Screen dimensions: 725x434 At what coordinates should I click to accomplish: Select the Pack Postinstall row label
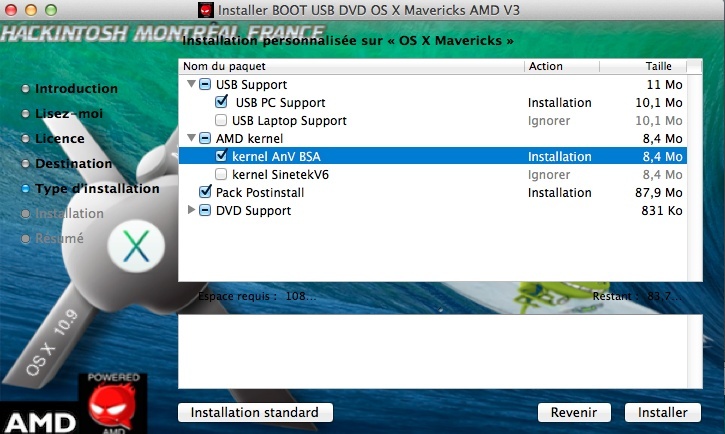click(x=260, y=193)
